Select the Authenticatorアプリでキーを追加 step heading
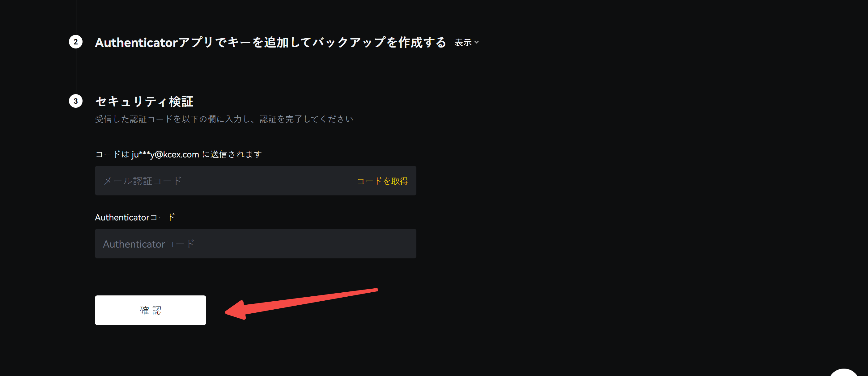 [x=270, y=42]
